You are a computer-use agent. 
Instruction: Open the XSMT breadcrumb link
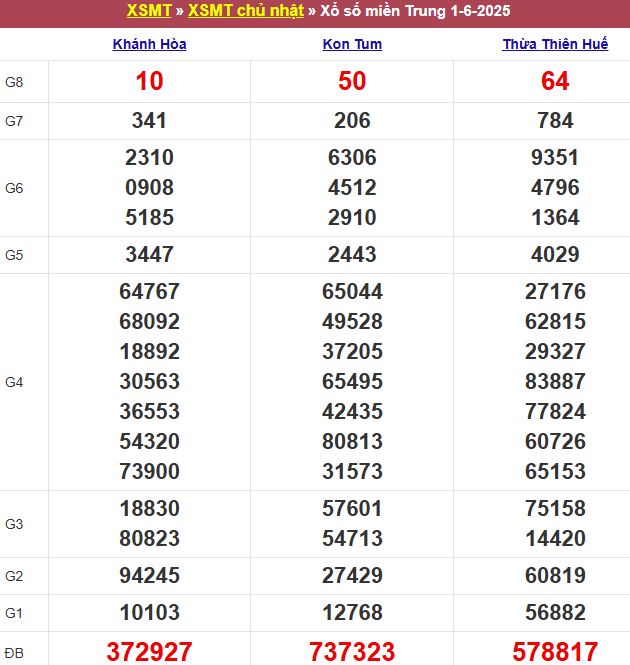[149, 11]
